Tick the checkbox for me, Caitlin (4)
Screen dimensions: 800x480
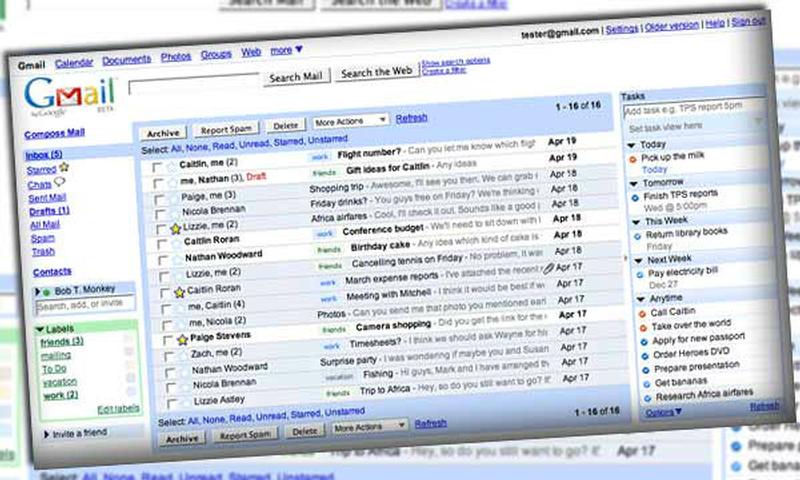click(166, 309)
